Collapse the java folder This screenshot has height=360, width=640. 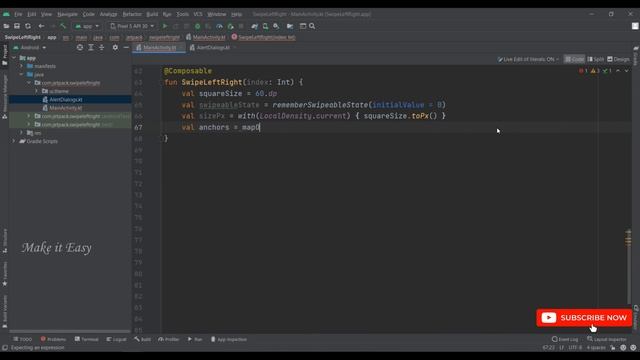point(22,75)
